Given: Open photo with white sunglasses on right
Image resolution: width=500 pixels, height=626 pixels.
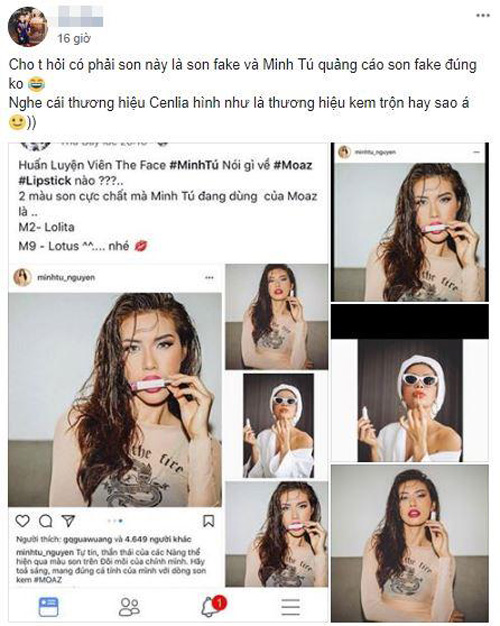Looking at the screenshot, I should [409, 400].
